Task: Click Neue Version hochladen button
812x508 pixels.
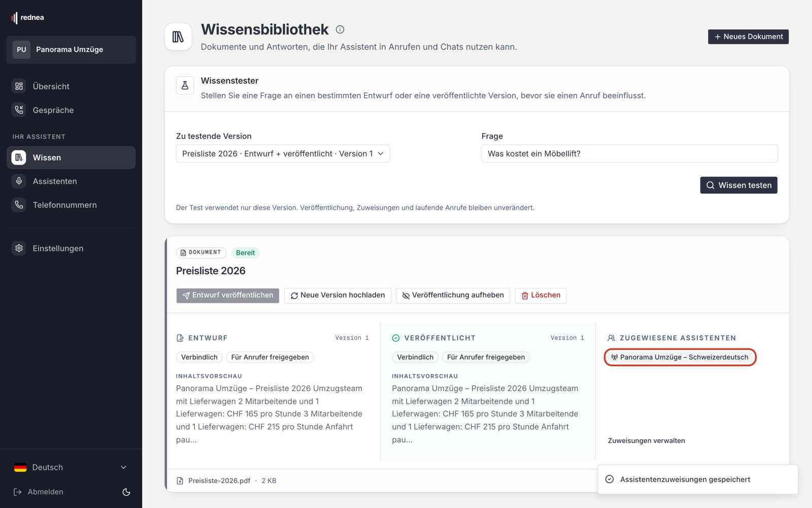Action: (338, 295)
